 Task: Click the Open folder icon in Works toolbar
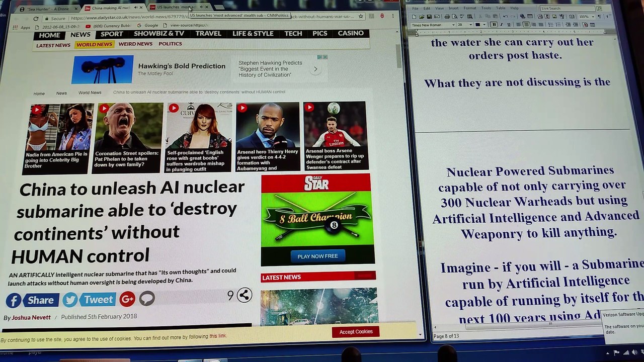tap(421, 17)
